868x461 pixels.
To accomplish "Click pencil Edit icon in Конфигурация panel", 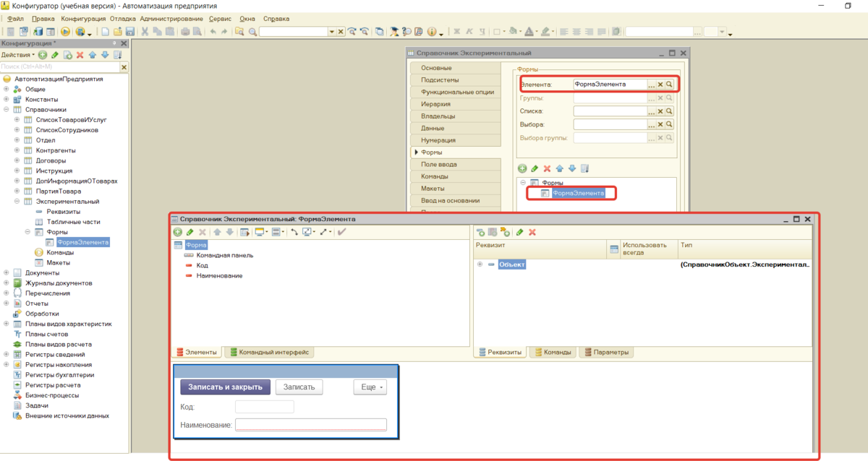I will click(x=55, y=55).
